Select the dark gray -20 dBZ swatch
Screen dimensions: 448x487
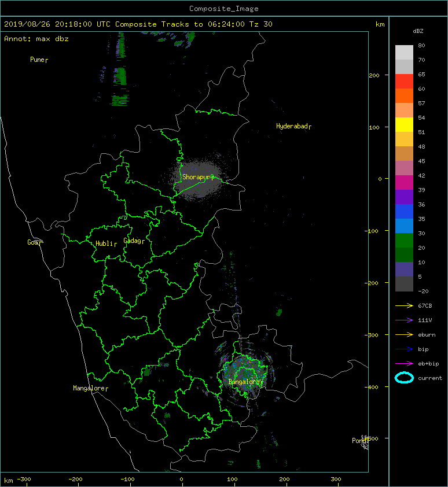404,284
